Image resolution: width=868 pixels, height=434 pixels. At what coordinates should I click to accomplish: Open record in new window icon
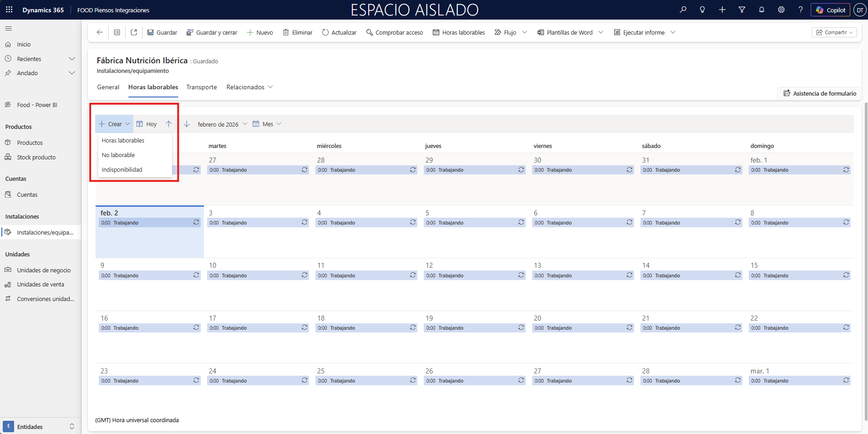pyautogui.click(x=134, y=32)
